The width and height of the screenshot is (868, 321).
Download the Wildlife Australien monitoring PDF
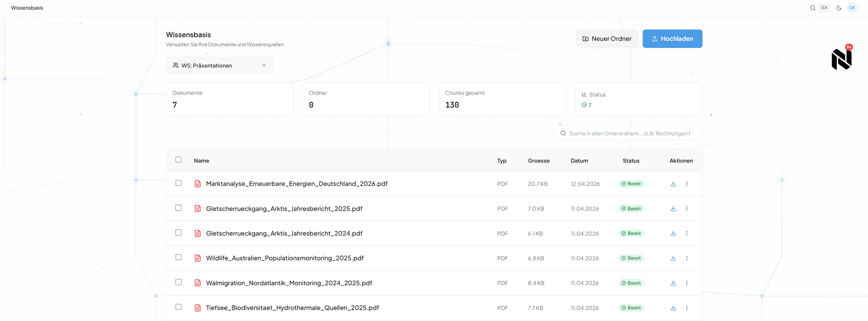click(673, 258)
